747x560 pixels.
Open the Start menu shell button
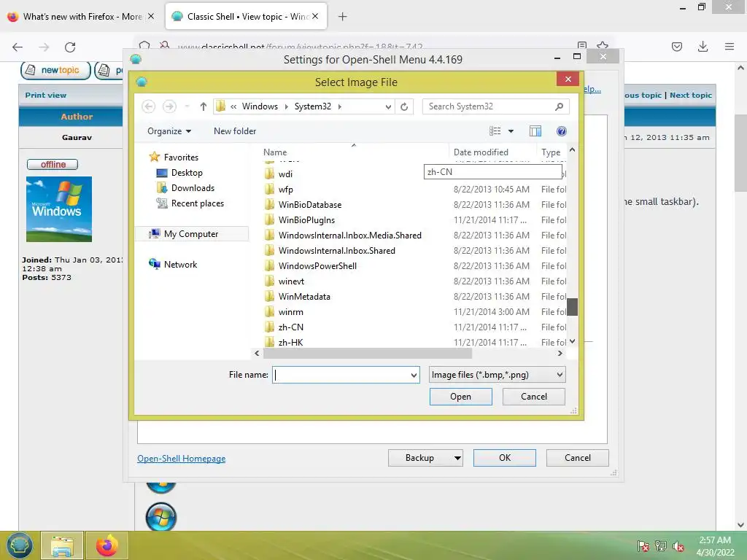coord(19,545)
